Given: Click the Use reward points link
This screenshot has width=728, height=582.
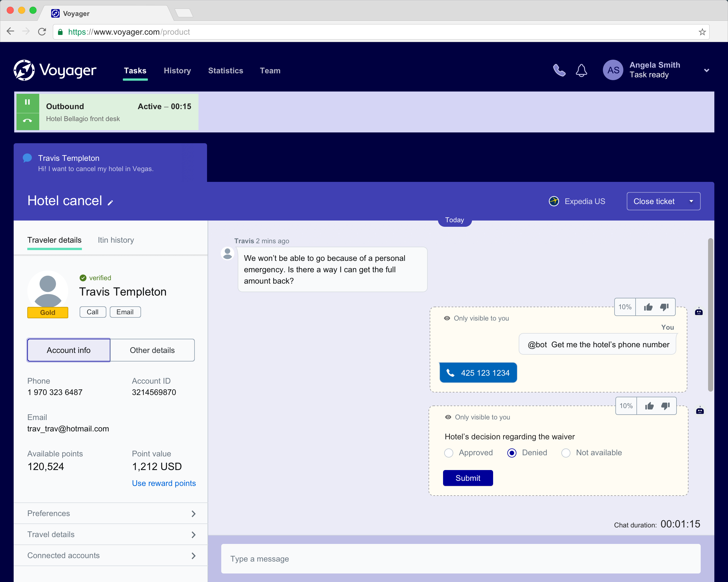Looking at the screenshot, I should [164, 483].
